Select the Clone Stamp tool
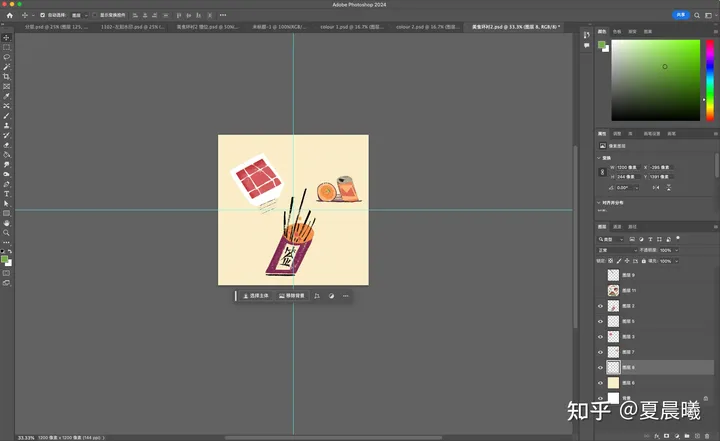720x441 pixels. click(6, 125)
